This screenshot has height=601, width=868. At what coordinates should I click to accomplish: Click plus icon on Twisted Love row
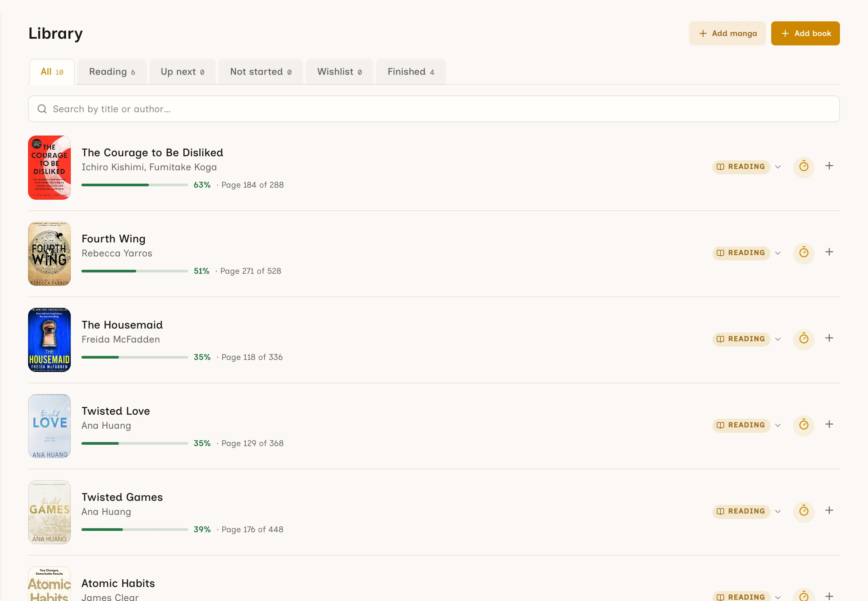(829, 424)
